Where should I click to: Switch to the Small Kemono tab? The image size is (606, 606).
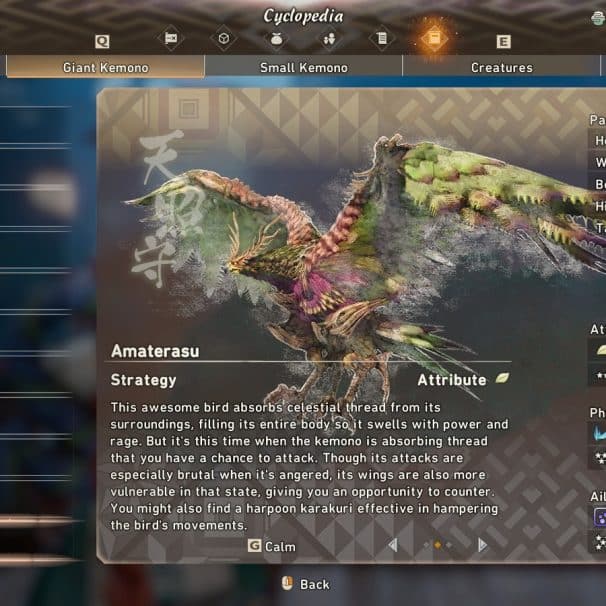[x=304, y=68]
